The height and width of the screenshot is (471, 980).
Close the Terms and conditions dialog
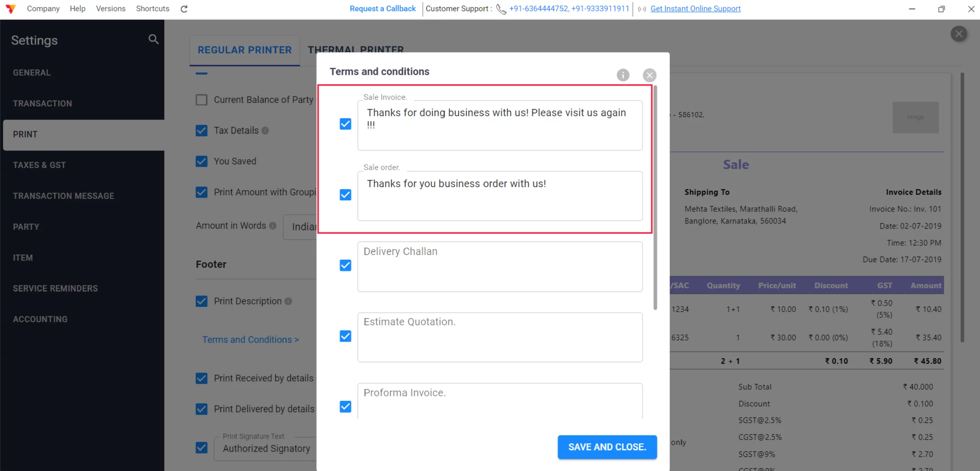(649, 75)
